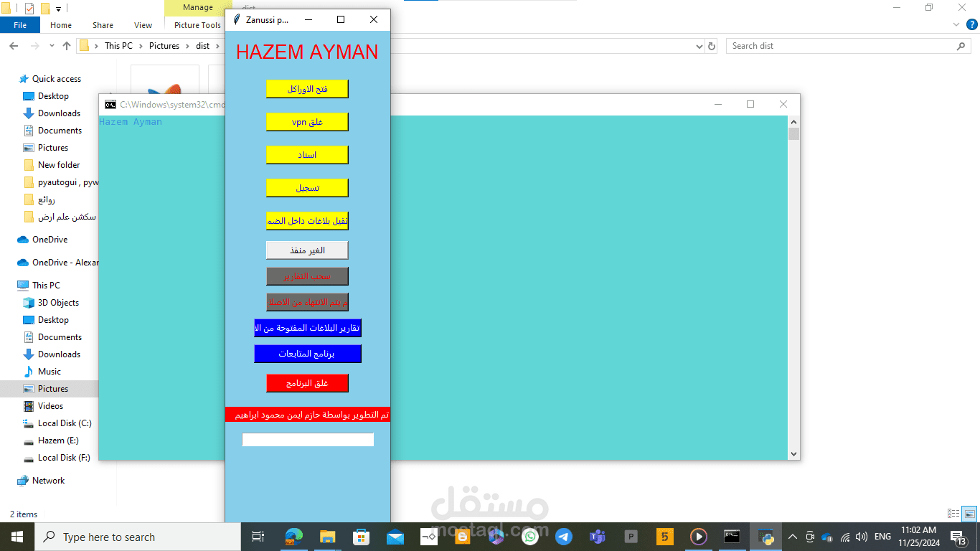Open the notification center icon
This screenshot has width=980, height=551.
click(x=958, y=537)
